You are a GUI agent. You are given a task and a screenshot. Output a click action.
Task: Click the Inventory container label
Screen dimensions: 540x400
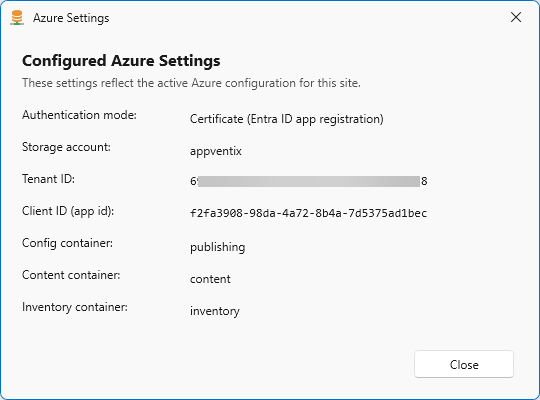click(75, 307)
